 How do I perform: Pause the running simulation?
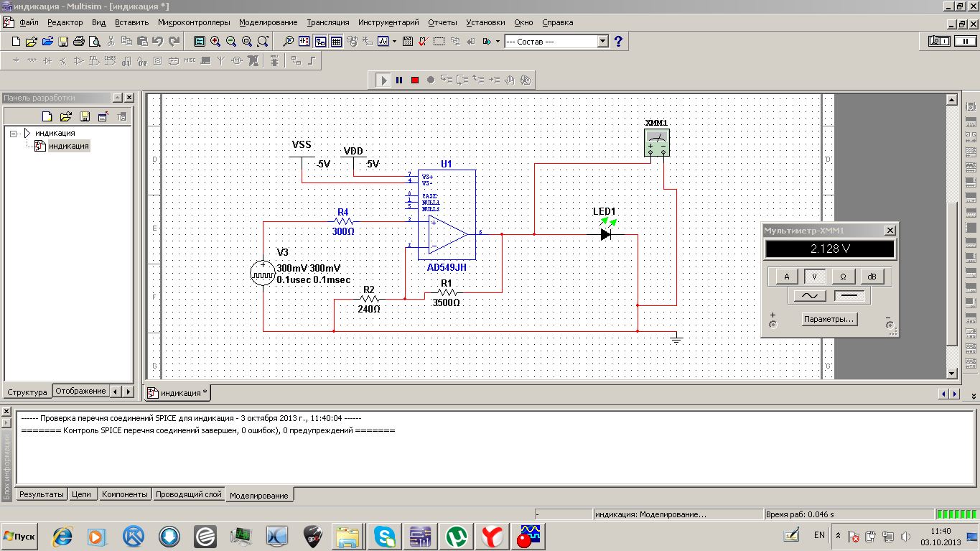coord(399,80)
